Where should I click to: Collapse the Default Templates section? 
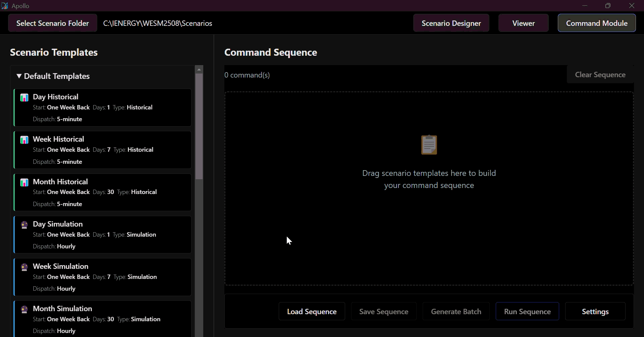(x=19, y=76)
